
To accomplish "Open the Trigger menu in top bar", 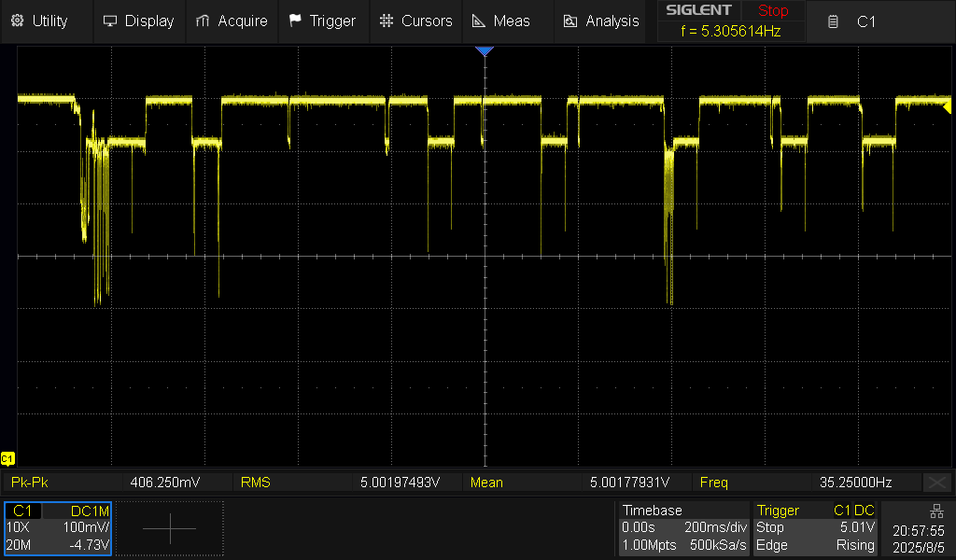I will click(322, 21).
